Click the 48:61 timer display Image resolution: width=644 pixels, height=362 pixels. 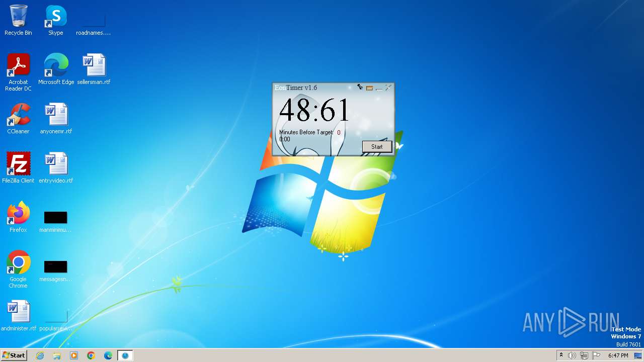coord(314,110)
